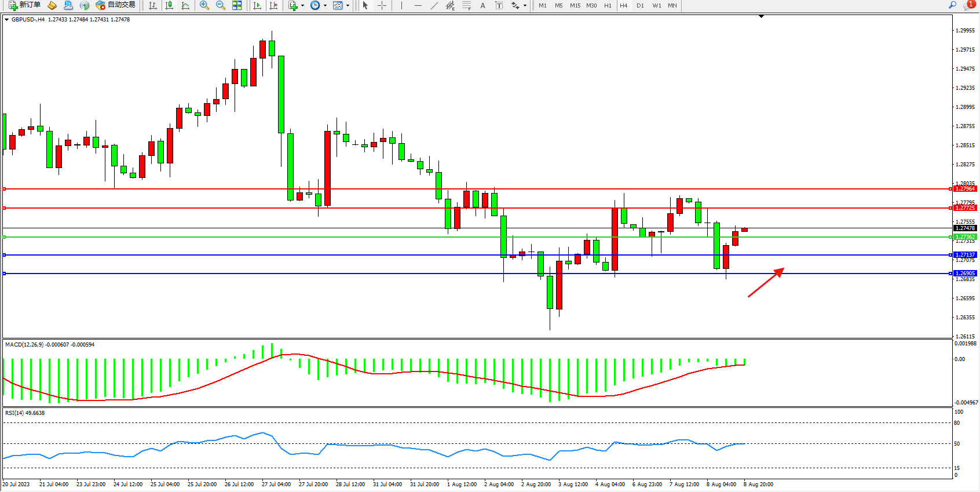
Task: Click the search magnifier in top-right
Action: click(x=952, y=5)
